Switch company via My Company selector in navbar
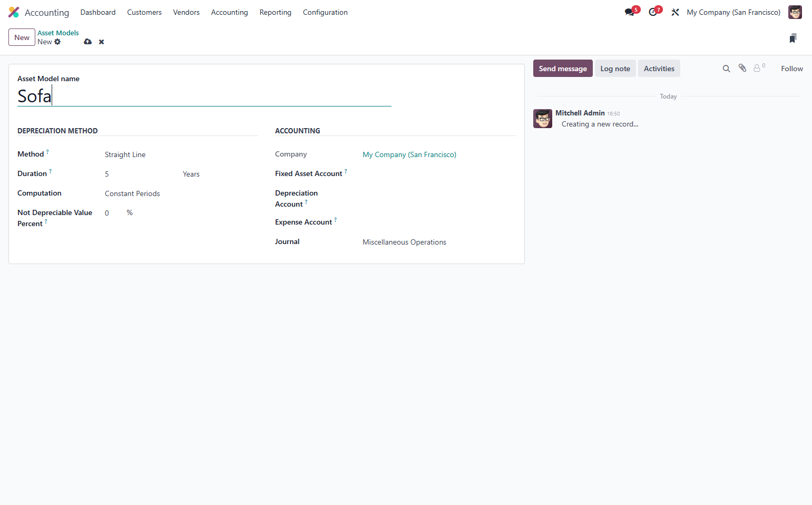The height and width of the screenshot is (505, 812). (733, 12)
